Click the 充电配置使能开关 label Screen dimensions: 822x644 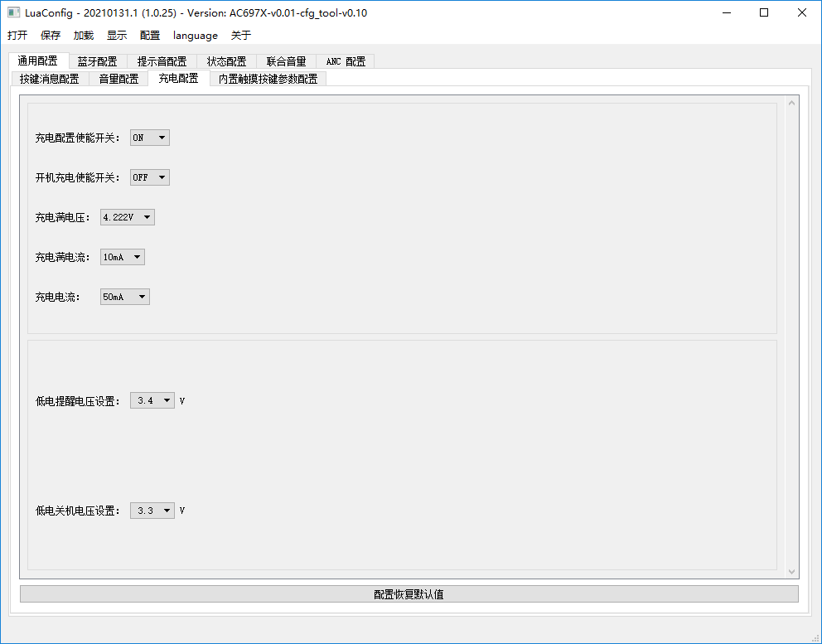(x=78, y=138)
